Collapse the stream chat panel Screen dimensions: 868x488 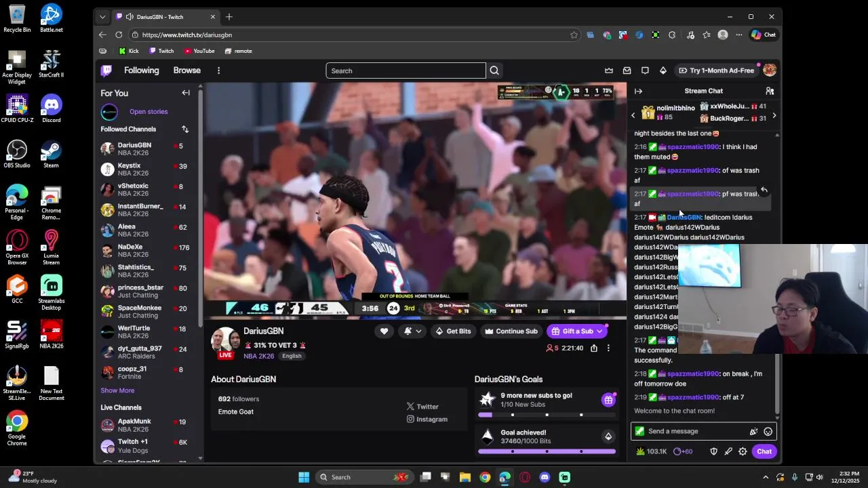638,91
